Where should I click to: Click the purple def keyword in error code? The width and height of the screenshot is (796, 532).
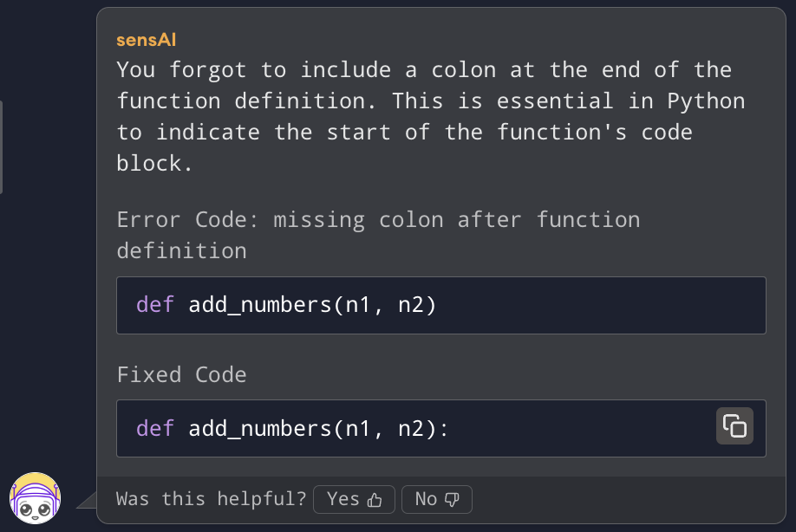pyautogui.click(x=155, y=305)
